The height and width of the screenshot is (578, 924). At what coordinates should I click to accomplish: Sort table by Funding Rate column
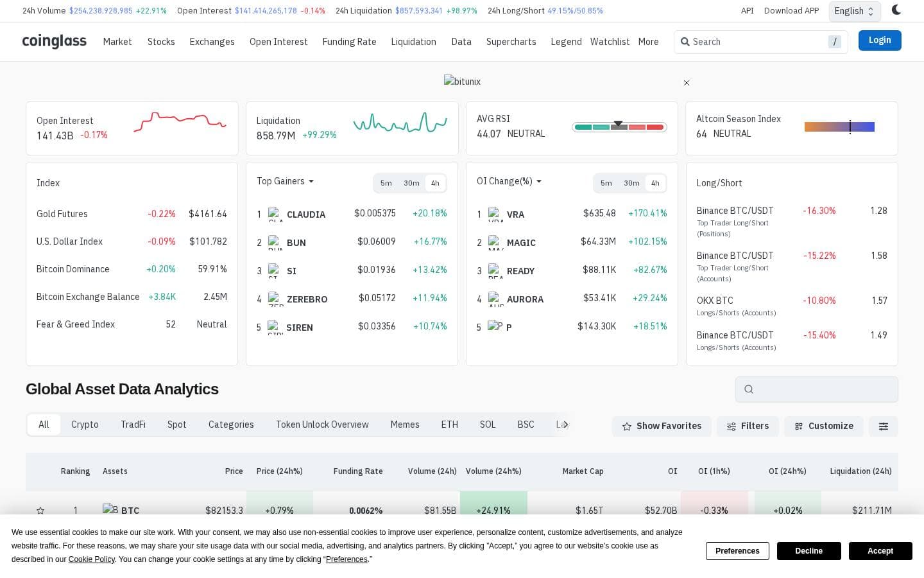pyautogui.click(x=358, y=471)
